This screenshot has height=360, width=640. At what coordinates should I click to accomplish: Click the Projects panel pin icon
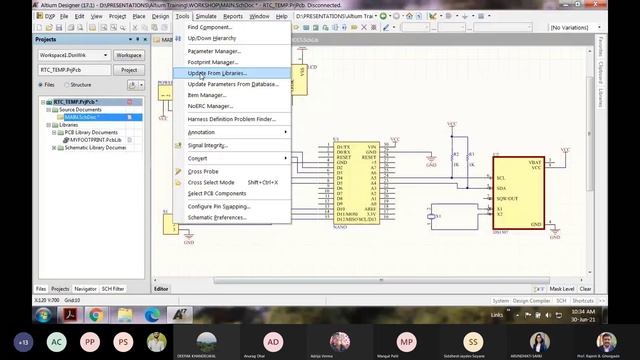pyautogui.click(x=138, y=39)
